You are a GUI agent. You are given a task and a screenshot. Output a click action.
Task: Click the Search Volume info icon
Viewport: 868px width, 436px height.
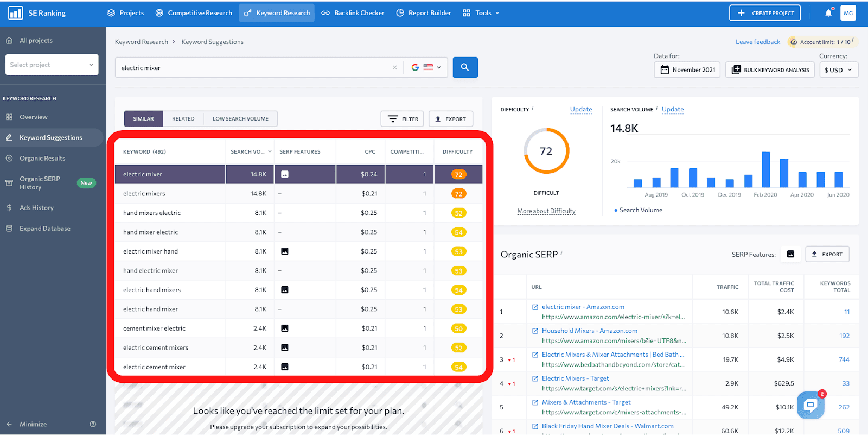point(657,108)
